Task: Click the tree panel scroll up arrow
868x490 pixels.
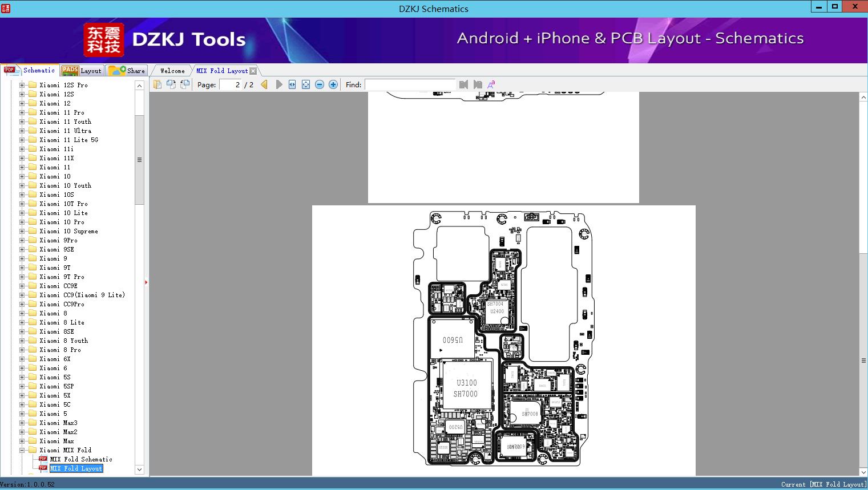Action: coord(139,86)
